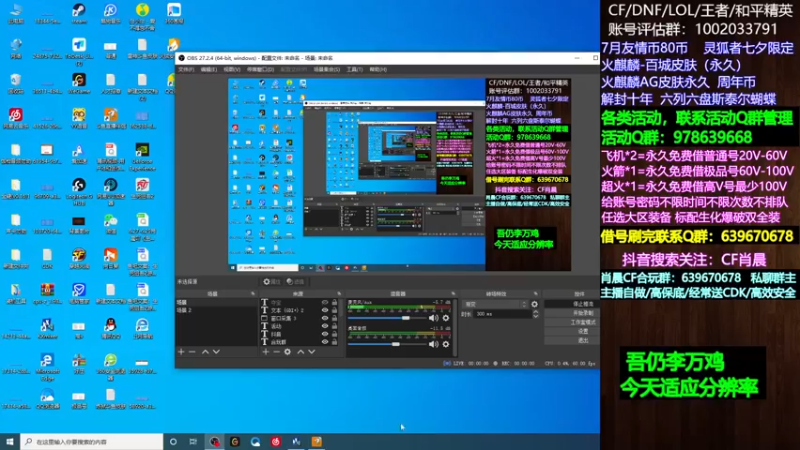Click the Audio Mixer panel header dock icon
This screenshot has height=450, width=800.
tap(453, 294)
